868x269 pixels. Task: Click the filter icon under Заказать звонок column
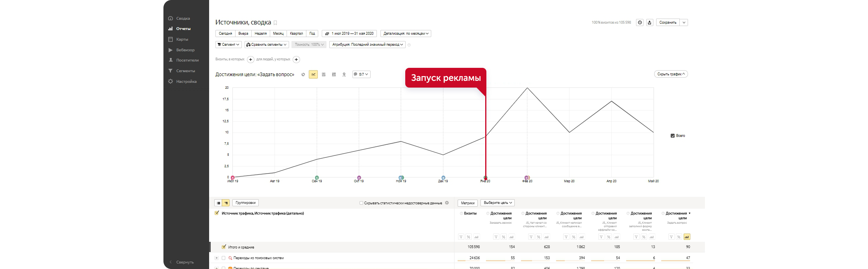496,237
